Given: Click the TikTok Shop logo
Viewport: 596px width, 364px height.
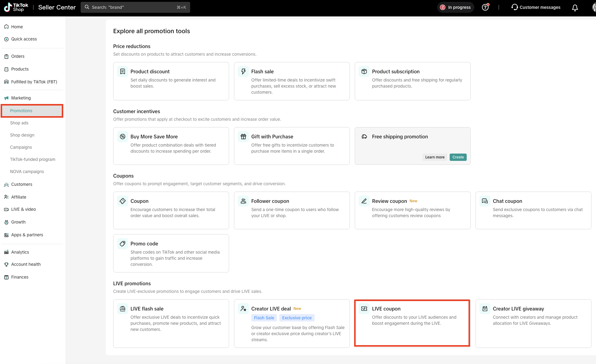Looking at the screenshot, I should [x=16, y=7].
